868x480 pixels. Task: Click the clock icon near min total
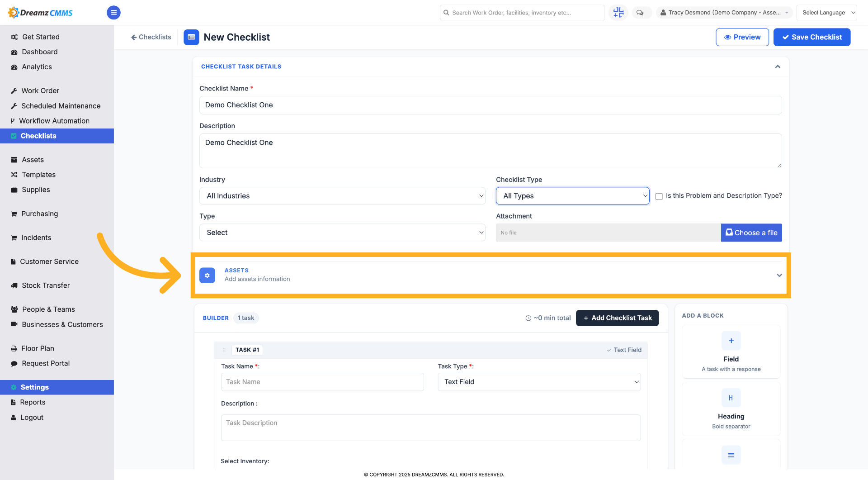[x=528, y=318]
